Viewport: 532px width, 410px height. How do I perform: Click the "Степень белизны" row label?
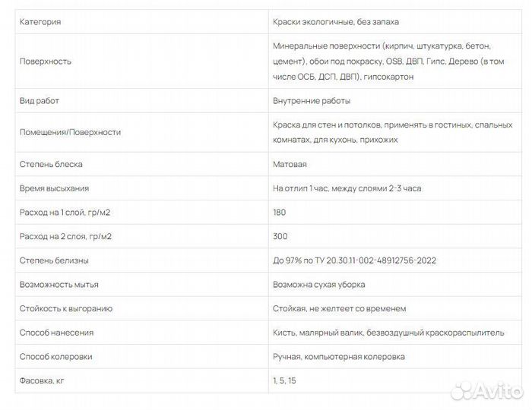click(54, 260)
